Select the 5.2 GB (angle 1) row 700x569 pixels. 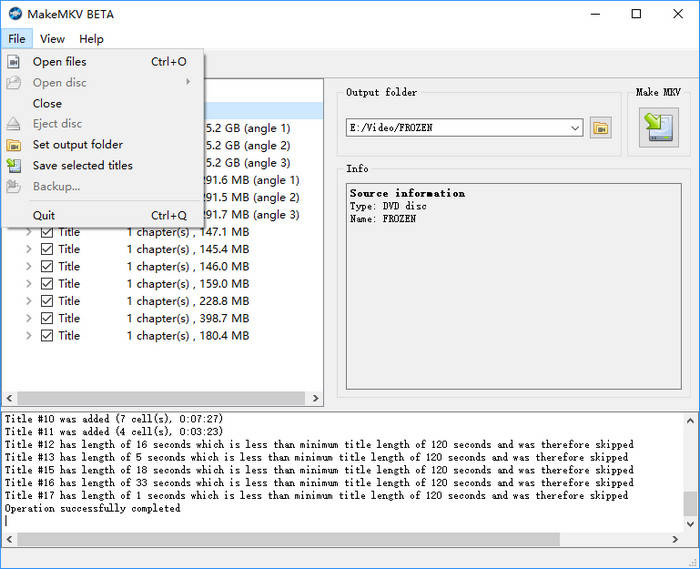(263, 129)
